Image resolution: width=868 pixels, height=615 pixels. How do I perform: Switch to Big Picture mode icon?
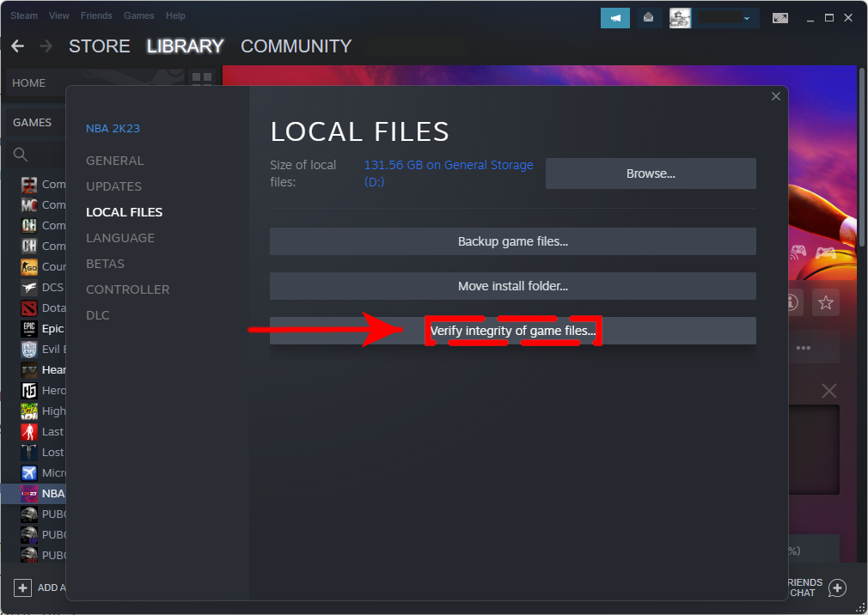[x=780, y=18]
